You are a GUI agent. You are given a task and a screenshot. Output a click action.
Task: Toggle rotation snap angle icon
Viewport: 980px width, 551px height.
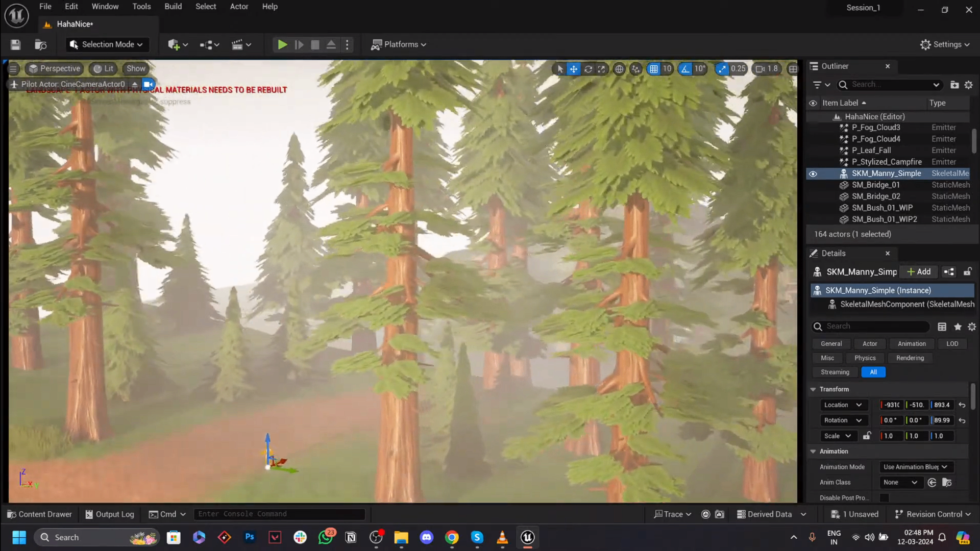[x=685, y=69]
